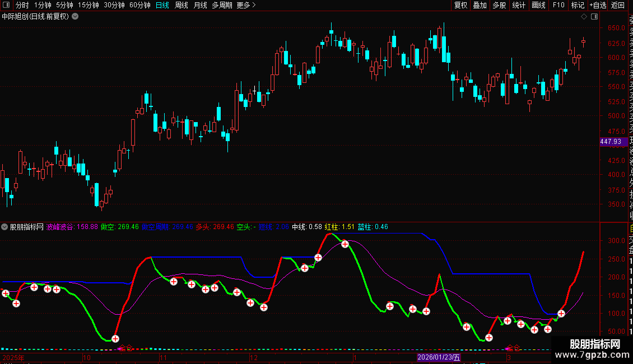Switch to 周线 weekly chart
This screenshot has width=633, height=364.
(x=181, y=5)
